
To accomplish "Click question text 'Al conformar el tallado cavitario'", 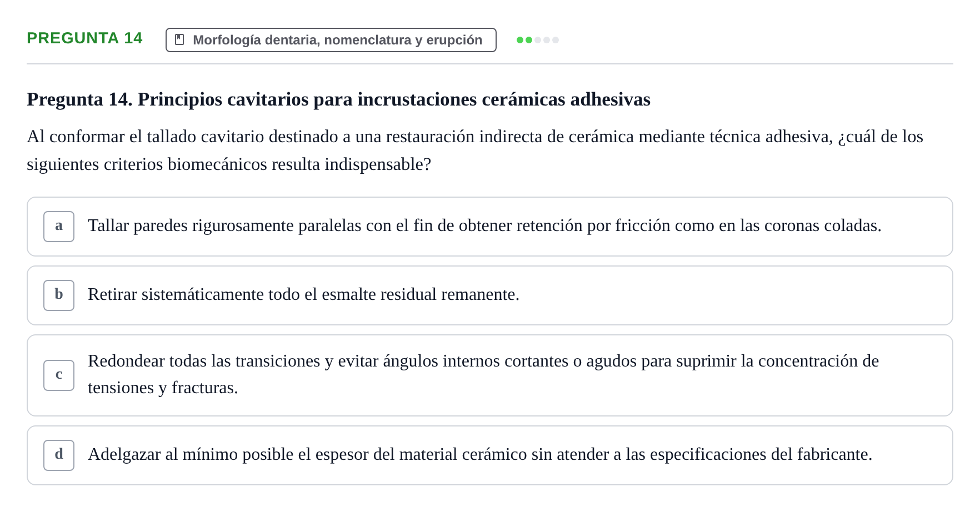I will 475,150.
